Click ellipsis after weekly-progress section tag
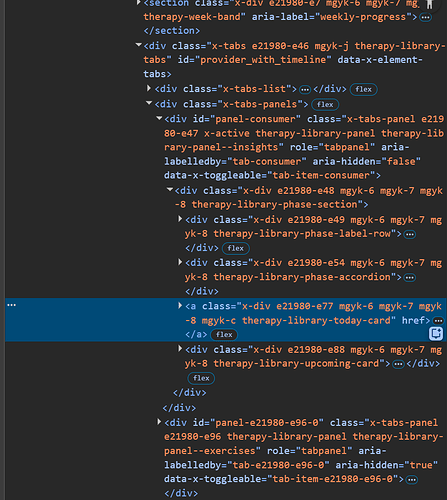Viewport: 447px width, 500px height. 425,17
